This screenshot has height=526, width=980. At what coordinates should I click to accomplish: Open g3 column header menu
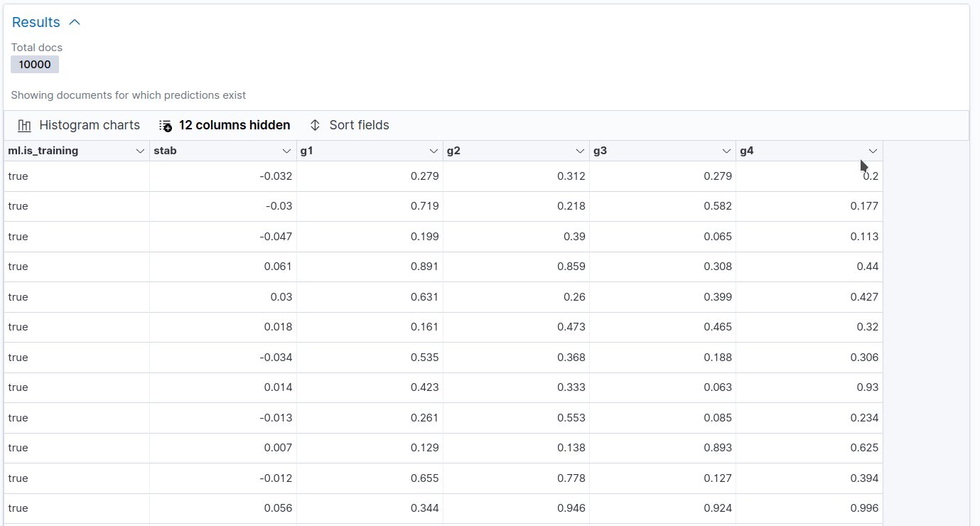(x=726, y=151)
